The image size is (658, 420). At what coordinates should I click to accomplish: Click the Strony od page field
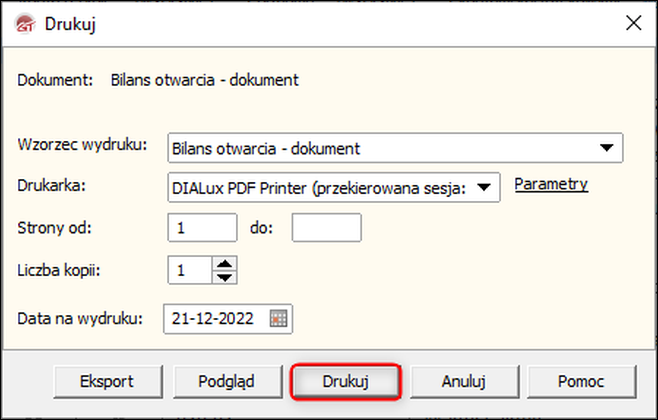pyautogui.click(x=202, y=228)
